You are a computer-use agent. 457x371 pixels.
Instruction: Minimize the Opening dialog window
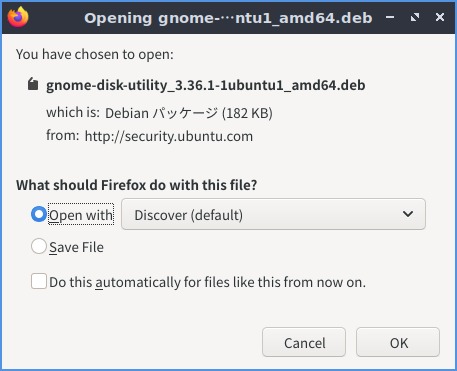coord(390,17)
